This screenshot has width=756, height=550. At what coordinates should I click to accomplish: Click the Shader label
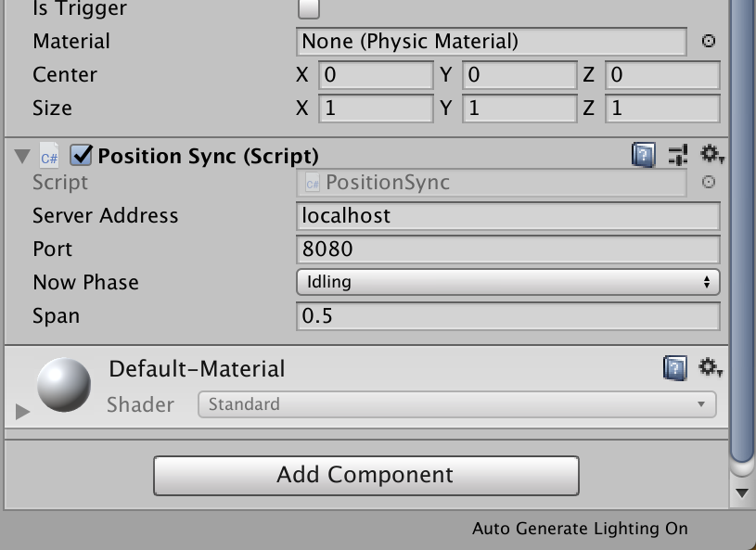tap(140, 405)
